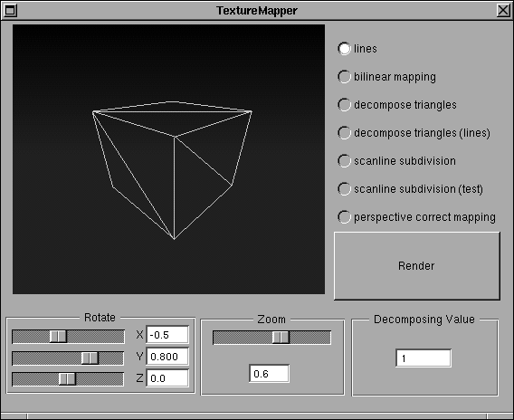514x420 pixels.
Task: Click the Zoom slider handle
Action: 281,338
